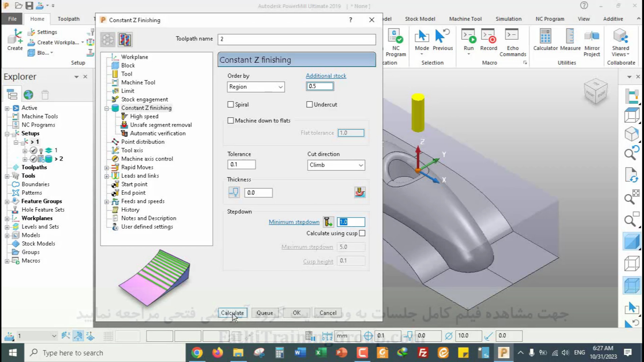
Task: Select Point distribution in the tree
Action: pos(143,142)
